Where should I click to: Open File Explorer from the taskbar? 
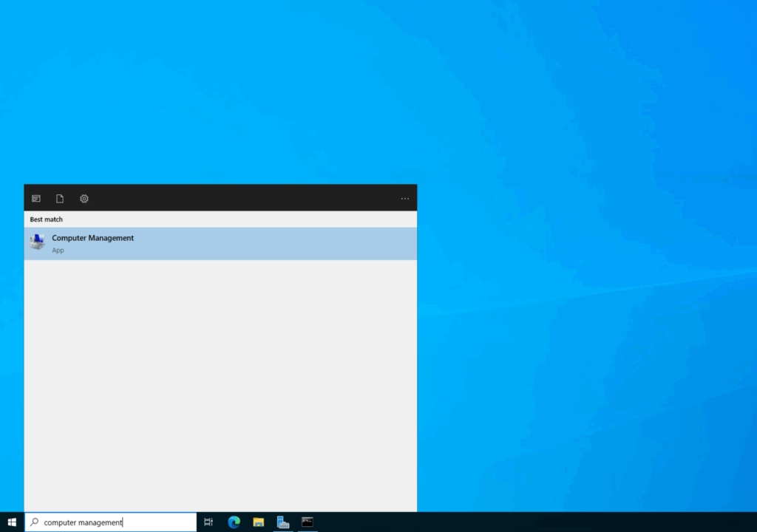click(258, 522)
